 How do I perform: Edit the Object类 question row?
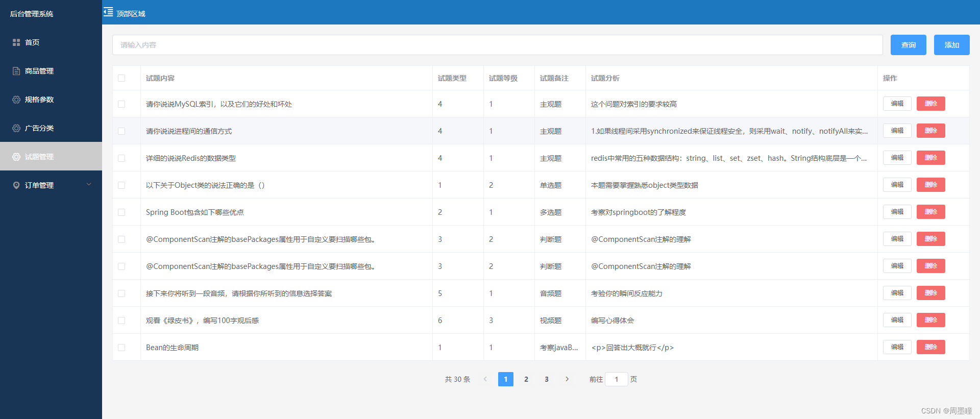coord(897,185)
